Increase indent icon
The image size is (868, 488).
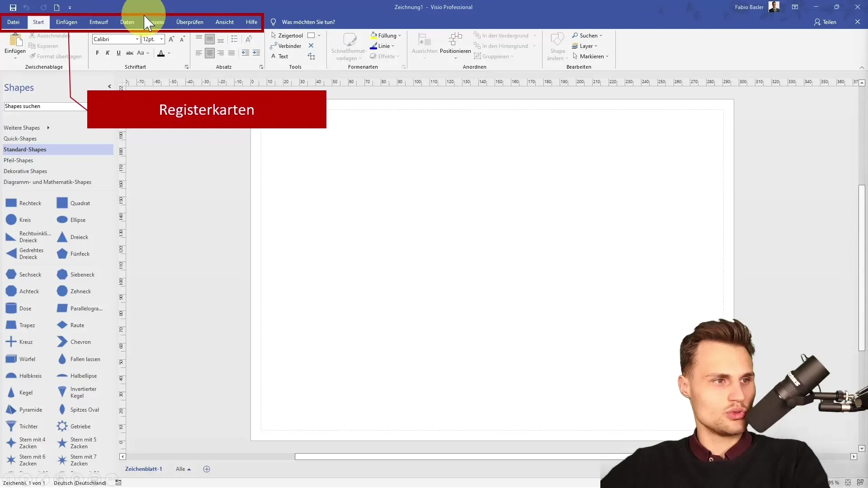pos(256,53)
